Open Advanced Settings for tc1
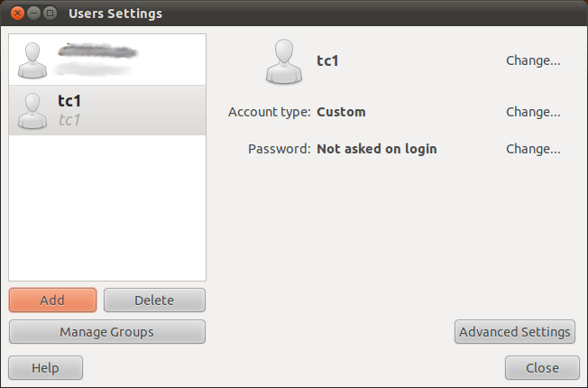This screenshot has height=388, width=588. click(x=514, y=332)
